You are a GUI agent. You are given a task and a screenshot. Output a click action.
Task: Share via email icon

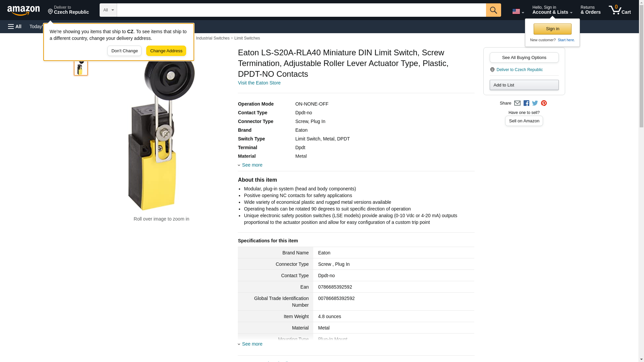tap(517, 103)
